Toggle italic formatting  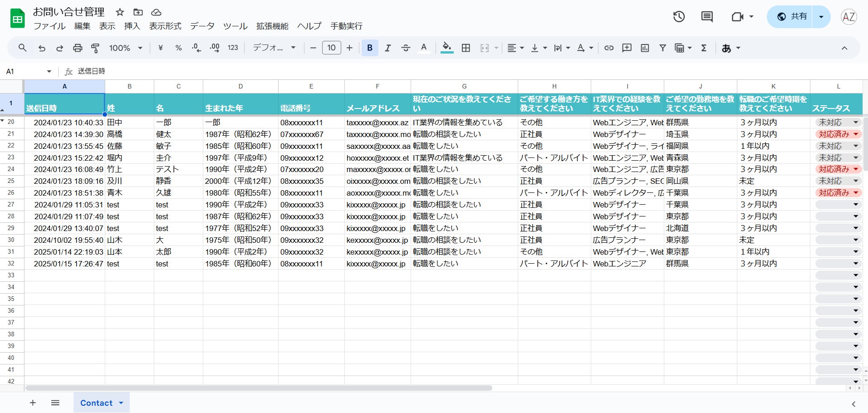click(x=387, y=48)
